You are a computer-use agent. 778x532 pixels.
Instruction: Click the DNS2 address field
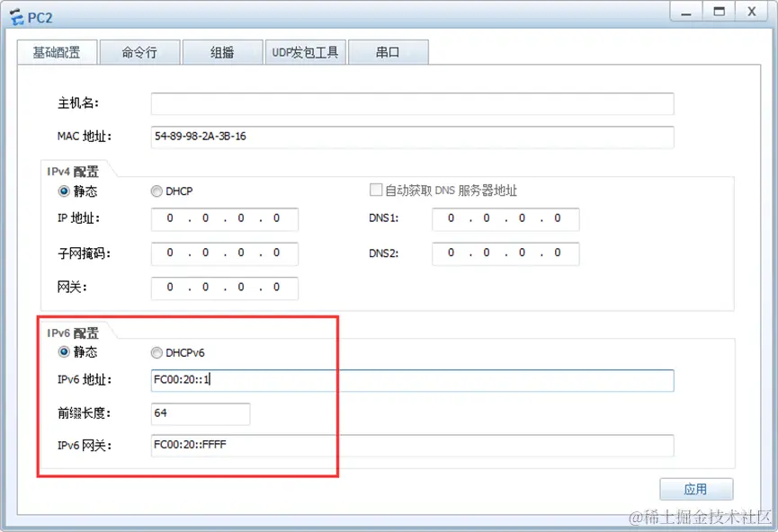[x=505, y=253]
